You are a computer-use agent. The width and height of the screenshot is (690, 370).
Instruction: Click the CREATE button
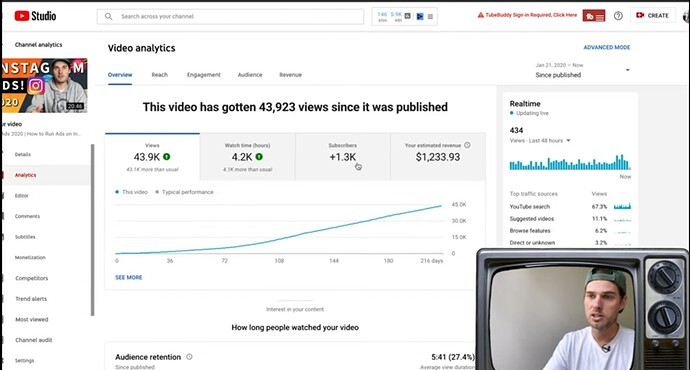(653, 15)
